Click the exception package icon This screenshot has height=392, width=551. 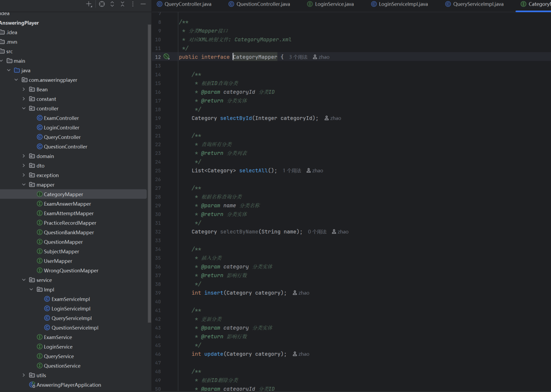tap(32, 175)
